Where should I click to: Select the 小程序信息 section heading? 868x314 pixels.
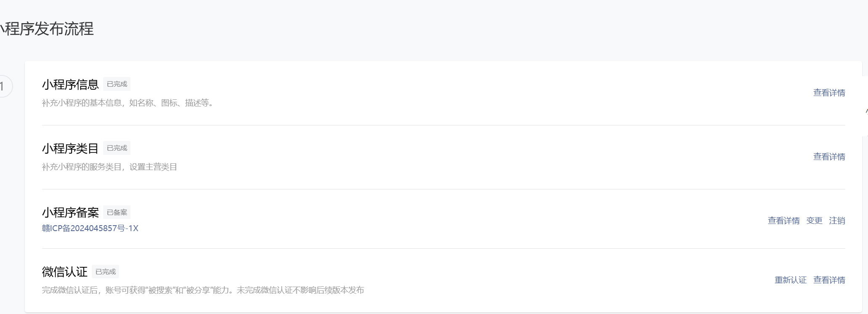[x=70, y=85]
